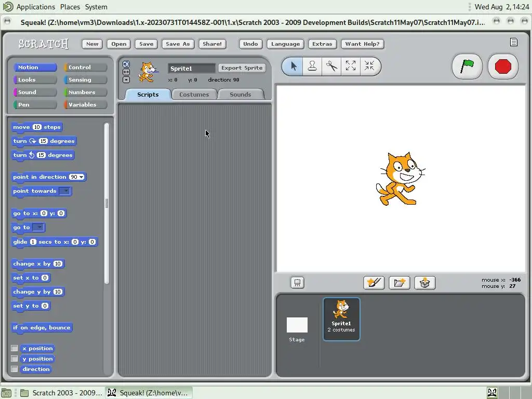
Task: Toggle the y position checkbox
Action: [x=14, y=358]
